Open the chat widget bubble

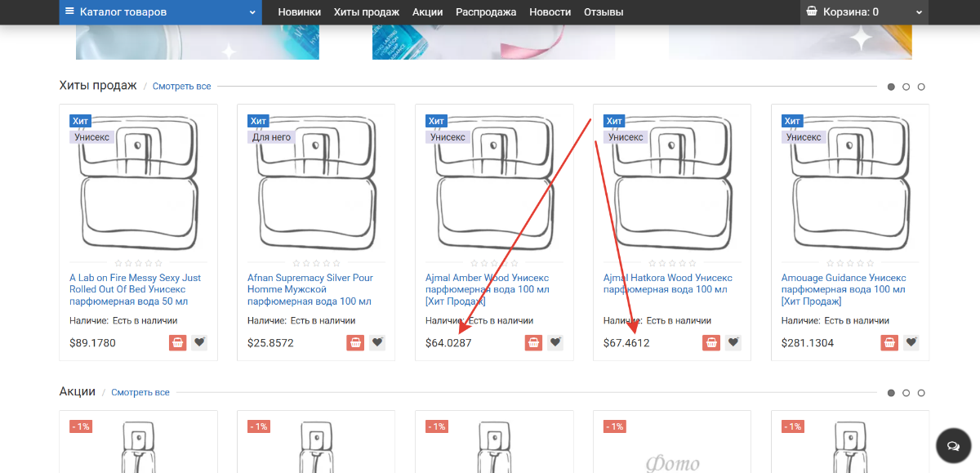click(953, 446)
